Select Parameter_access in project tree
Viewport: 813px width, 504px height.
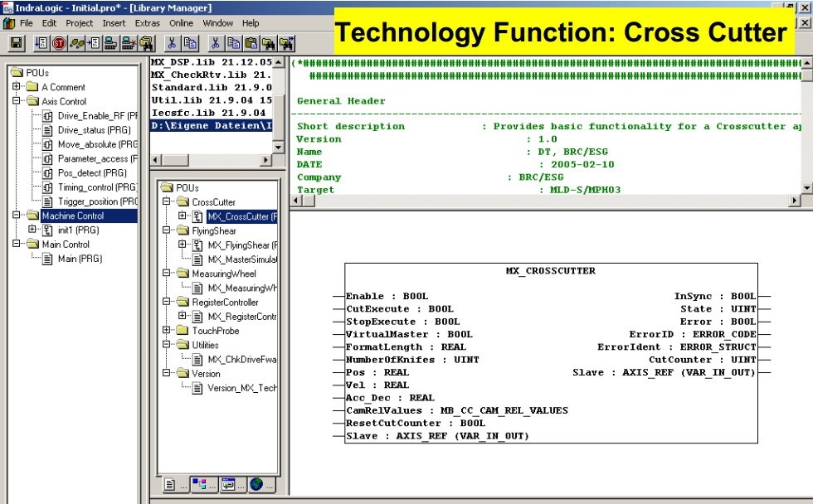coord(97,158)
